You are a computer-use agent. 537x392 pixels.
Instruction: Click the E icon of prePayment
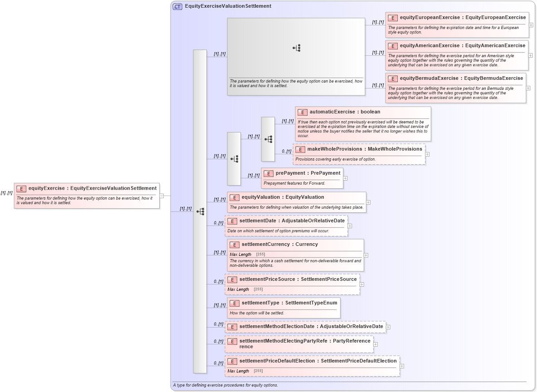pyautogui.click(x=268, y=174)
